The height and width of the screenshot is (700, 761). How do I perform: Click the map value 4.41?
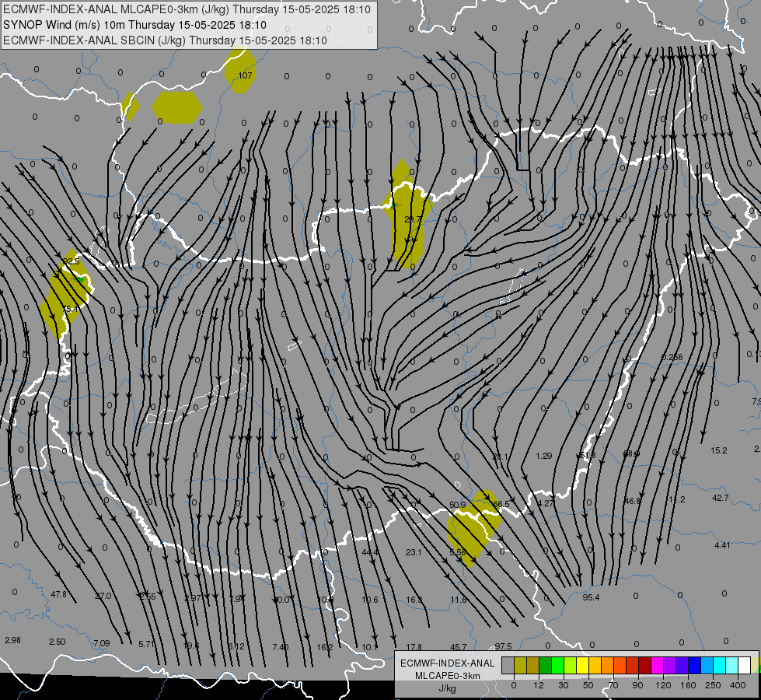click(722, 545)
